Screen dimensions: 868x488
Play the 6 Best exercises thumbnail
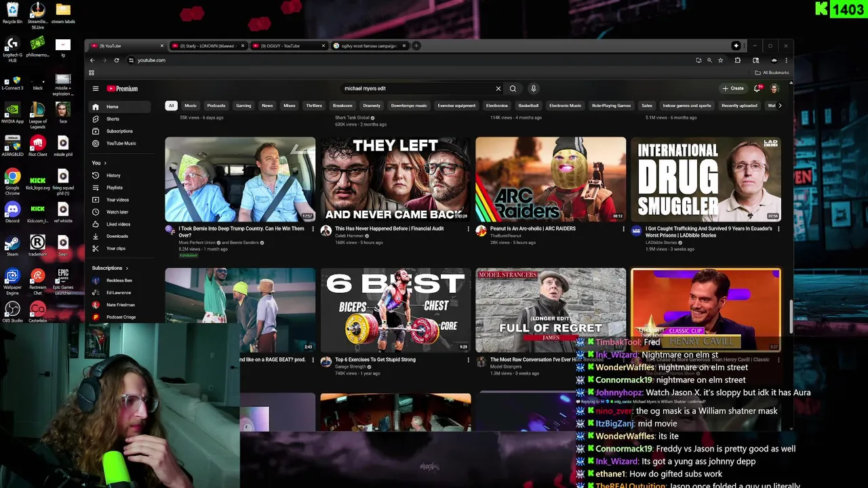(395, 310)
